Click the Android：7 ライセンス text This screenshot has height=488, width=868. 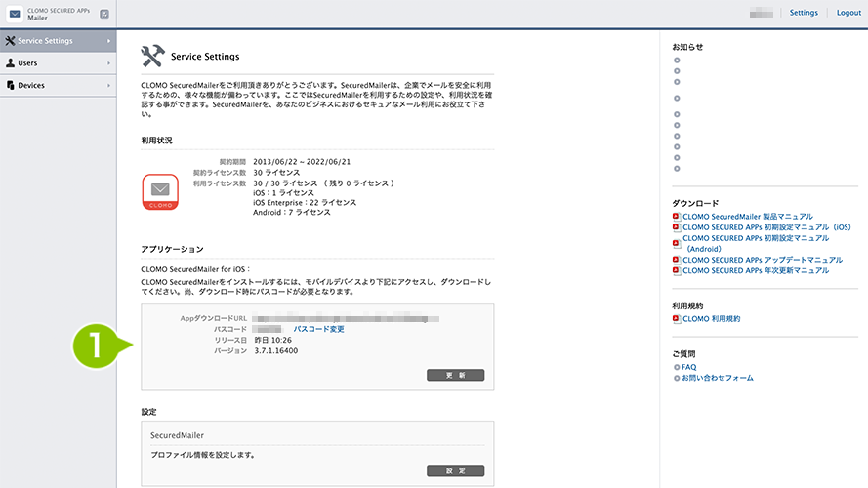click(292, 212)
